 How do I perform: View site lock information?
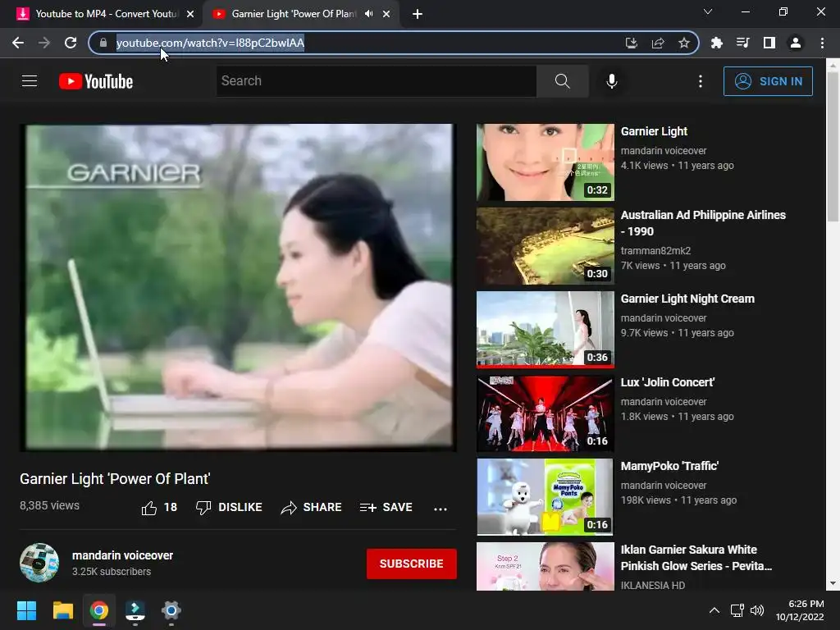point(103,43)
